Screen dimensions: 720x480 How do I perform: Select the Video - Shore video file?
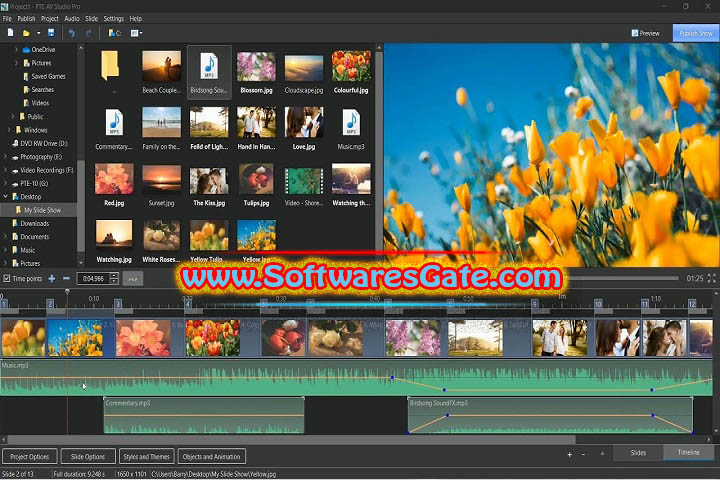coord(304,181)
